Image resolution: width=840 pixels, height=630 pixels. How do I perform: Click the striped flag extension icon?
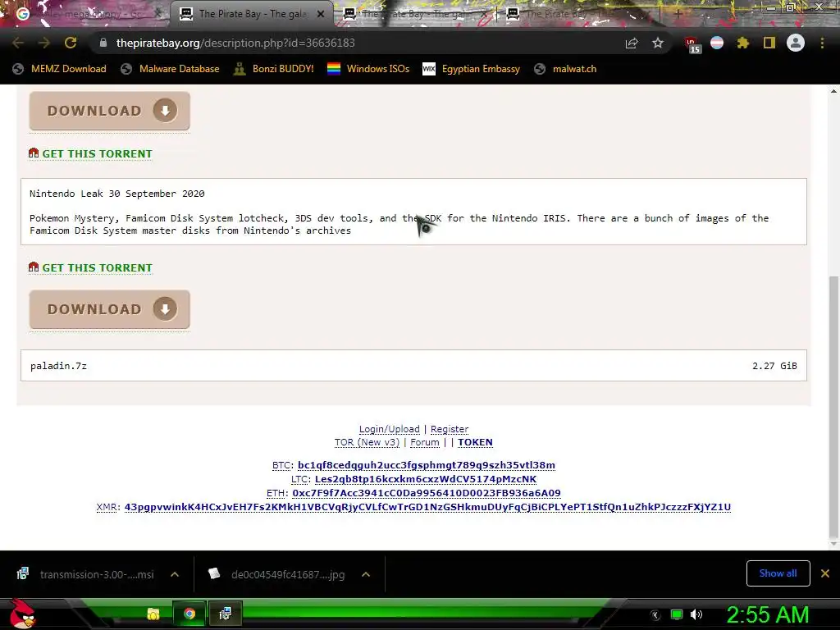point(717,43)
